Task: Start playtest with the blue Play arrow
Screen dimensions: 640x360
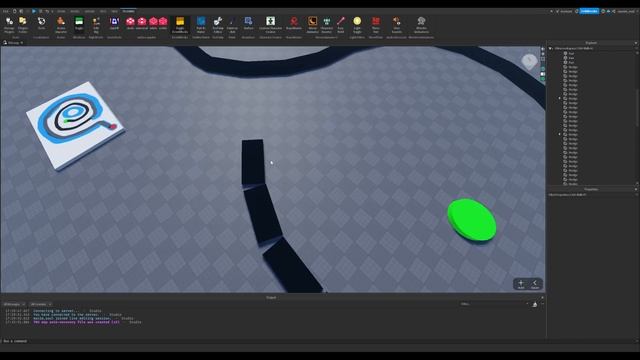Action: pos(33,11)
